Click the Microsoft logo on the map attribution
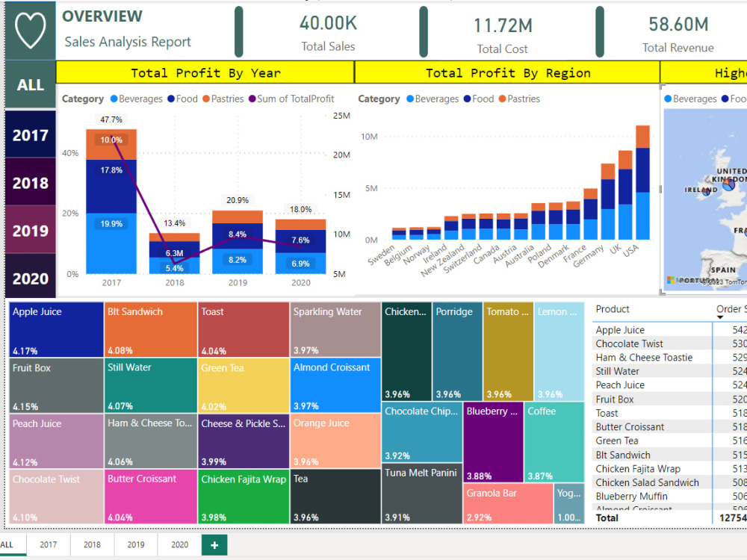 [x=670, y=279]
